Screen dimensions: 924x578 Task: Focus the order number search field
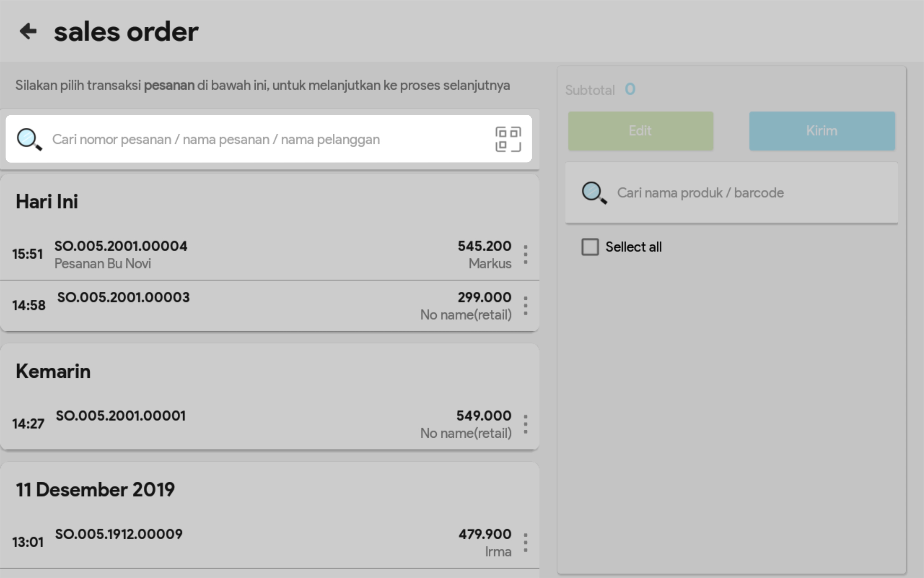[245, 139]
